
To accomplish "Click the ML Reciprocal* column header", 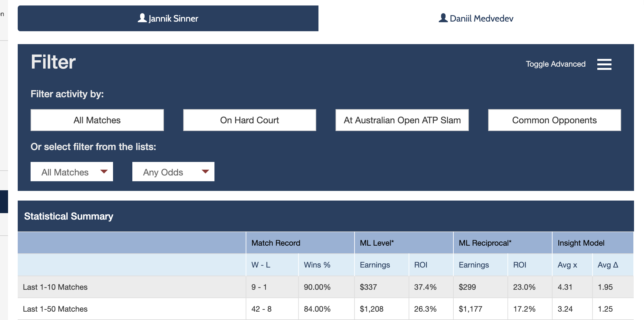I will [x=503, y=243].
